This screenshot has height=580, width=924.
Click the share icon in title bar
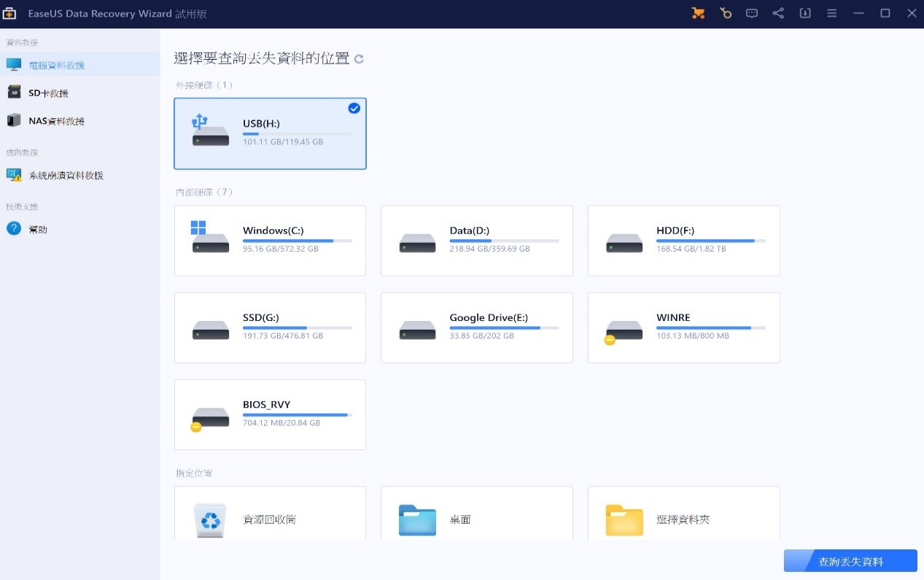[778, 13]
